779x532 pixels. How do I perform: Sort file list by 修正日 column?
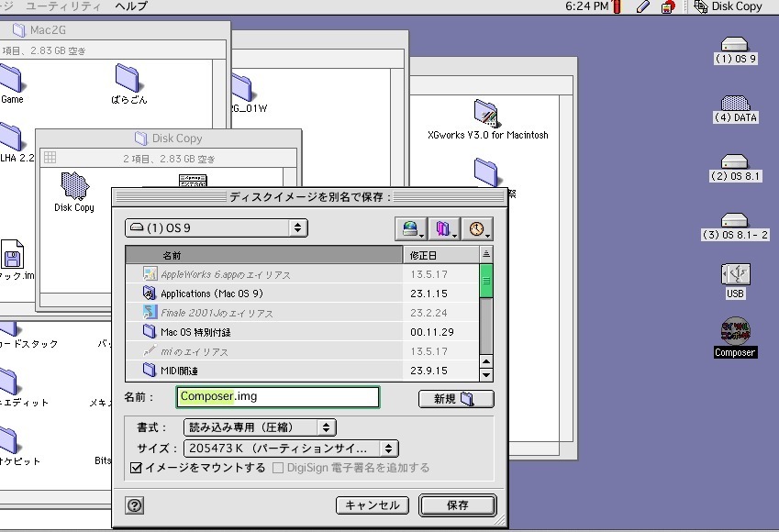click(x=441, y=255)
